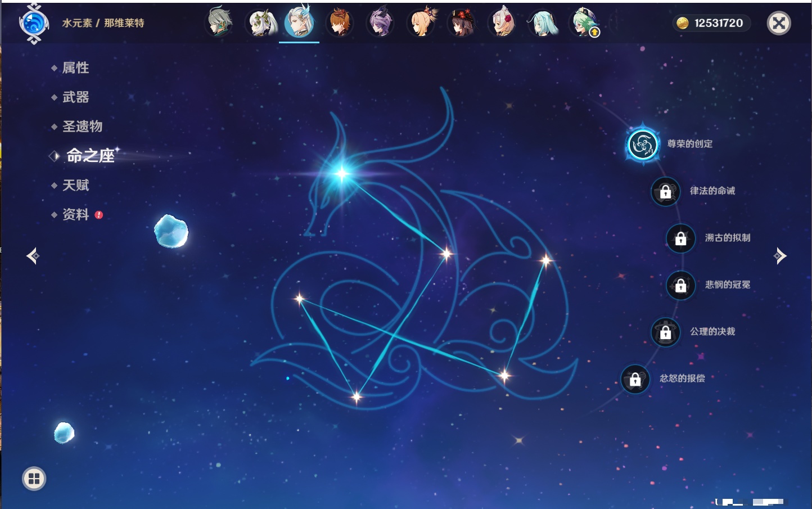This screenshot has height=509, width=812.
Task: Select Alhaitham's avatar in the character bar
Action: (x=219, y=23)
